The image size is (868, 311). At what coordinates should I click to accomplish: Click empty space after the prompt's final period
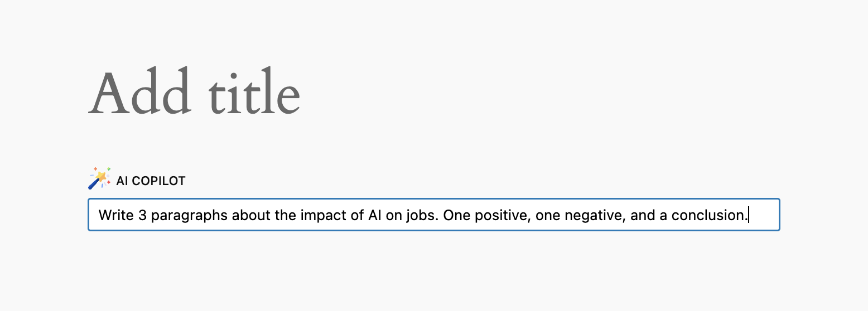[764, 215]
